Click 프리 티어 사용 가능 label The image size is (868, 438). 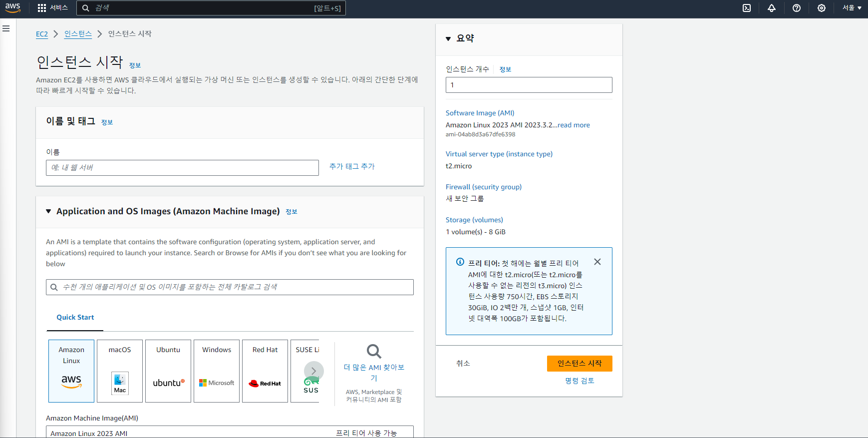tap(366, 433)
